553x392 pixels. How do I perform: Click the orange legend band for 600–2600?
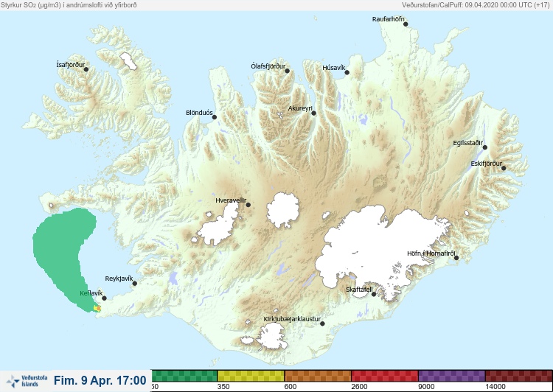pos(318,376)
